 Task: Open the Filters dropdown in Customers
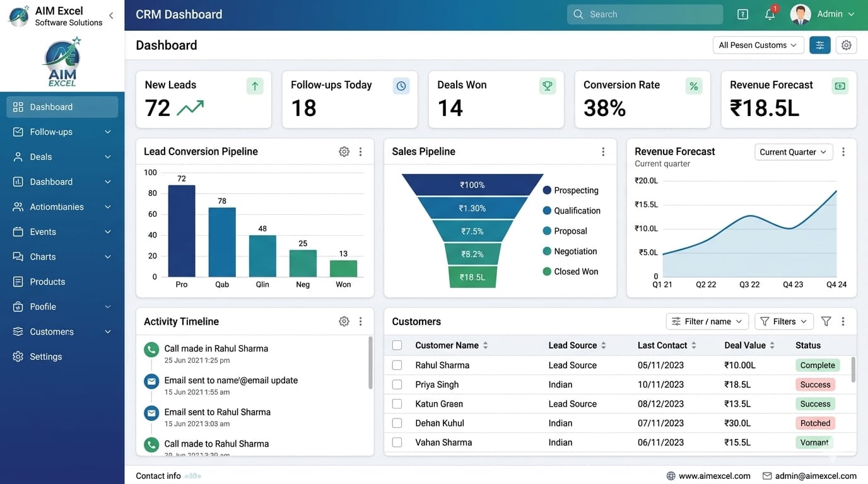coord(784,321)
